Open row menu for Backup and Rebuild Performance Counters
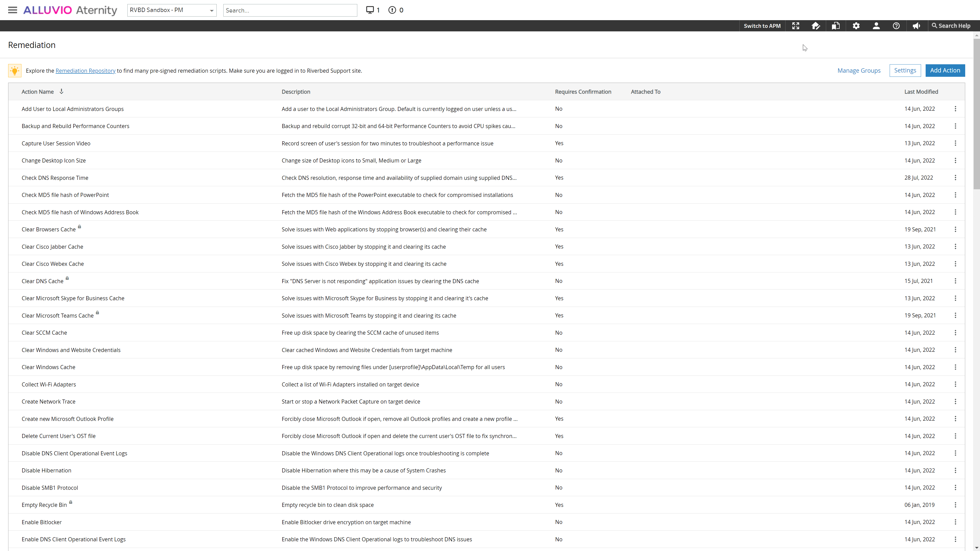 pos(955,126)
